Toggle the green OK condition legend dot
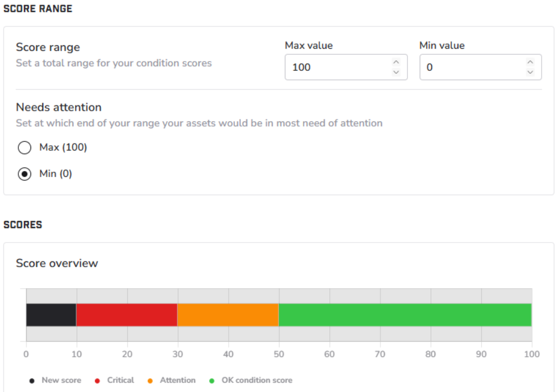558x392 pixels. tap(212, 381)
